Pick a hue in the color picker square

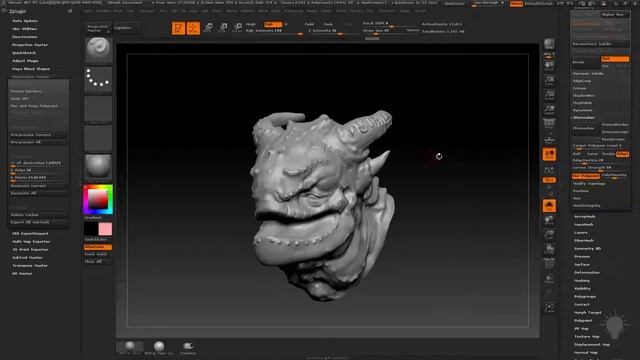(98, 199)
